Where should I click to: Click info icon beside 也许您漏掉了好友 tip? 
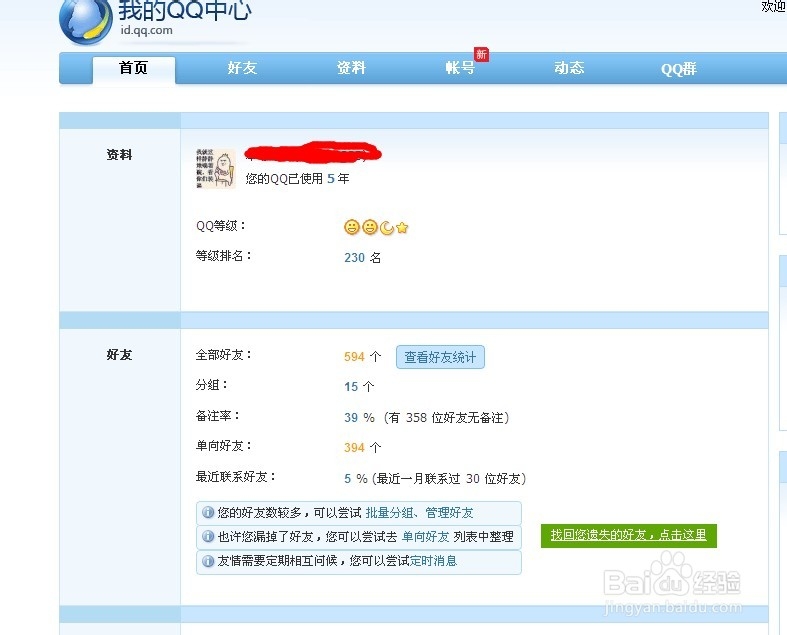(x=208, y=537)
